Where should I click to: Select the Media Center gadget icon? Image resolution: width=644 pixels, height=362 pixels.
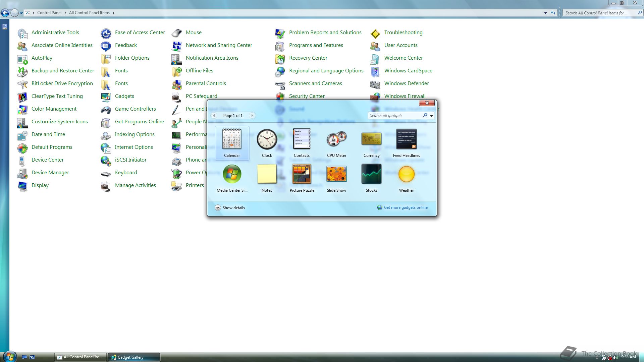[x=232, y=174]
